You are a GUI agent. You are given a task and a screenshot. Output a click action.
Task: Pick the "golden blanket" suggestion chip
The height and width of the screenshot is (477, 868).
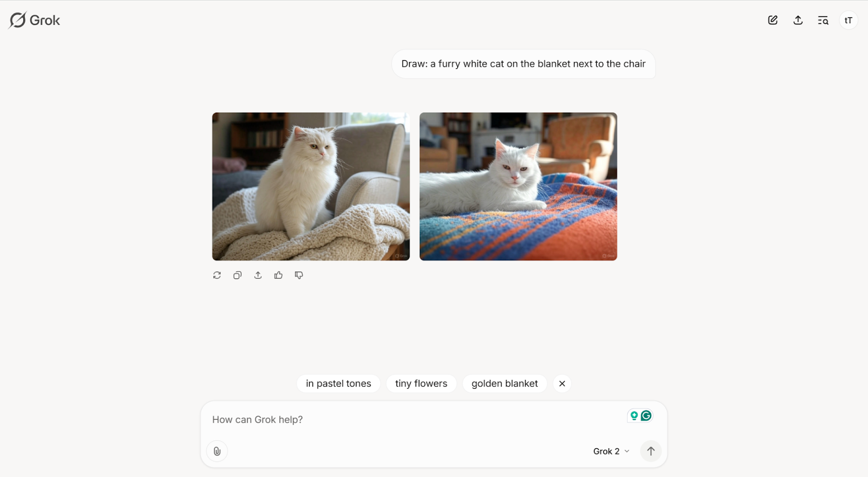(505, 383)
